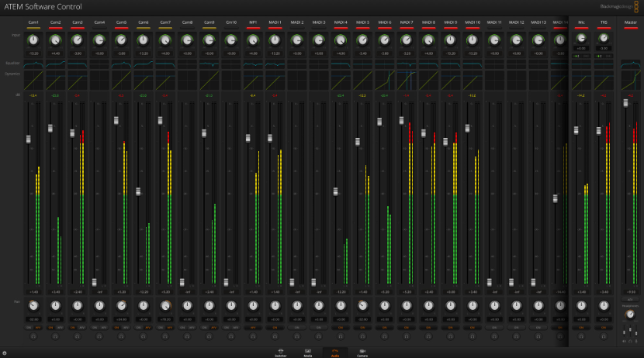Viewport: 644px width, 358px height.
Task: Open Master equalizer thumbnail
Action: pyautogui.click(x=631, y=64)
